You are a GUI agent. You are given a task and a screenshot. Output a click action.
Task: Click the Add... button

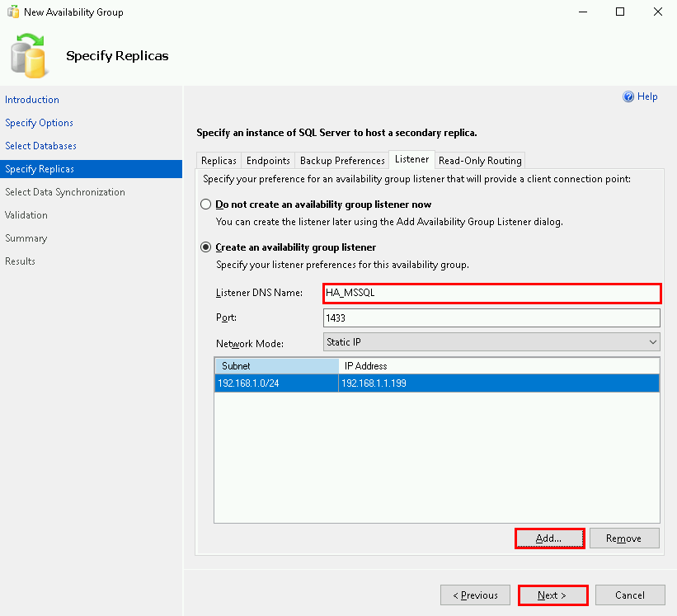coord(549,538)
